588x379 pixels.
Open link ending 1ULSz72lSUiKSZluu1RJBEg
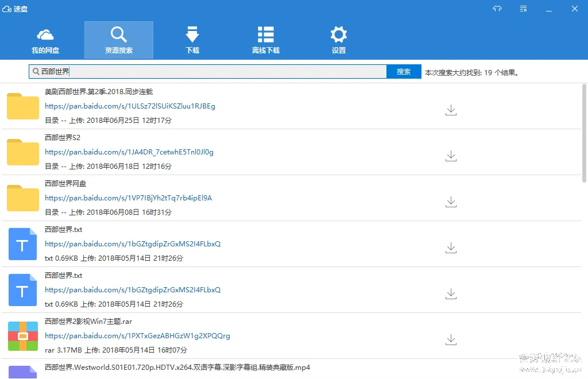(x=130, y=106)
